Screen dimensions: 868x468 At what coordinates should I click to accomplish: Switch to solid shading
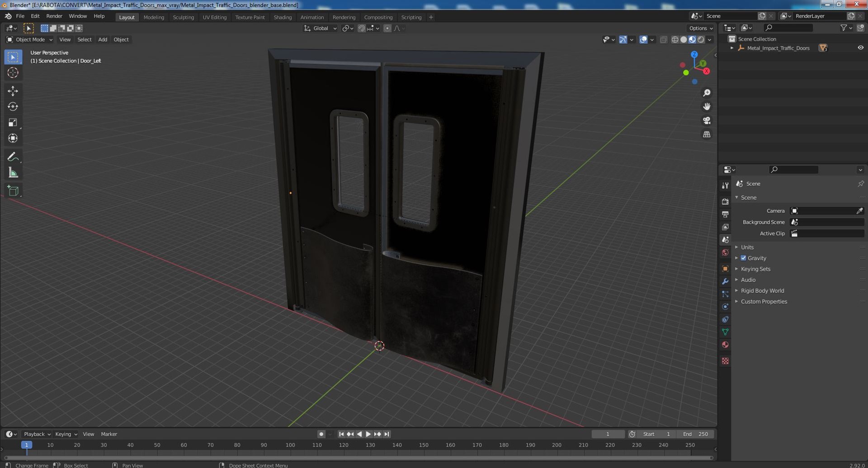point(684,40)
